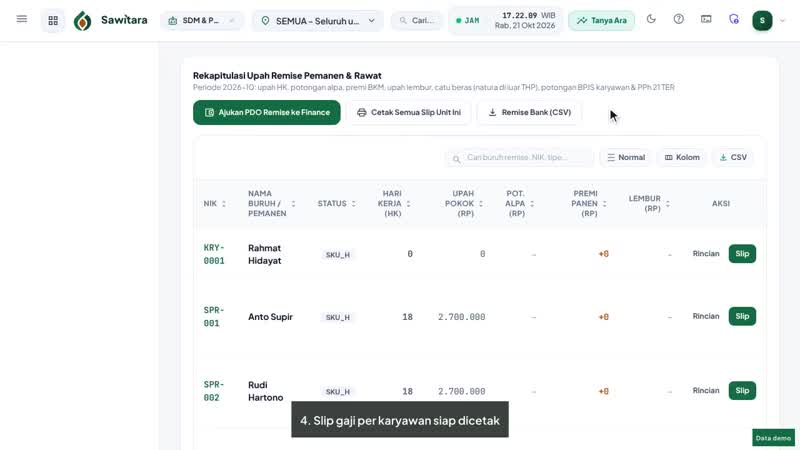The image size is (800, 450).
Task: Download Remise Bank (CSV)
Action: [x=530, y=112]
